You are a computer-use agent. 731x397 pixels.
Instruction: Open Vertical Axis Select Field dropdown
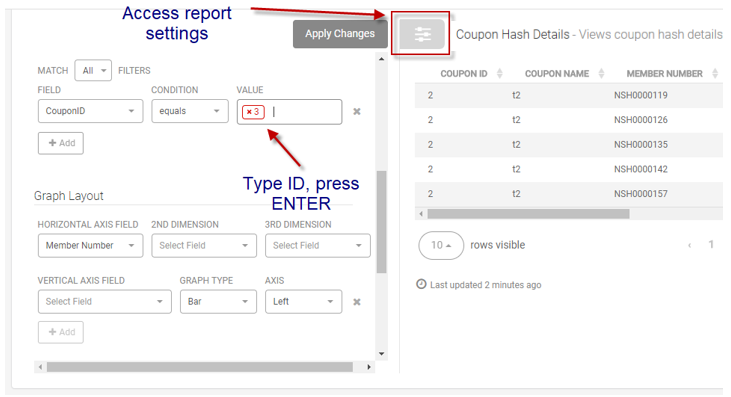105,301
